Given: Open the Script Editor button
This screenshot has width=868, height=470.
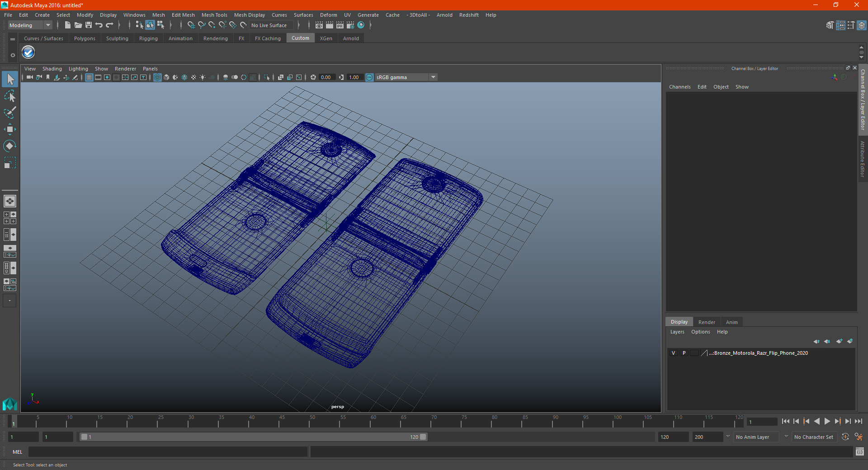Looking at the screenshot, I should pyautogui.click(x=860, y=451).
